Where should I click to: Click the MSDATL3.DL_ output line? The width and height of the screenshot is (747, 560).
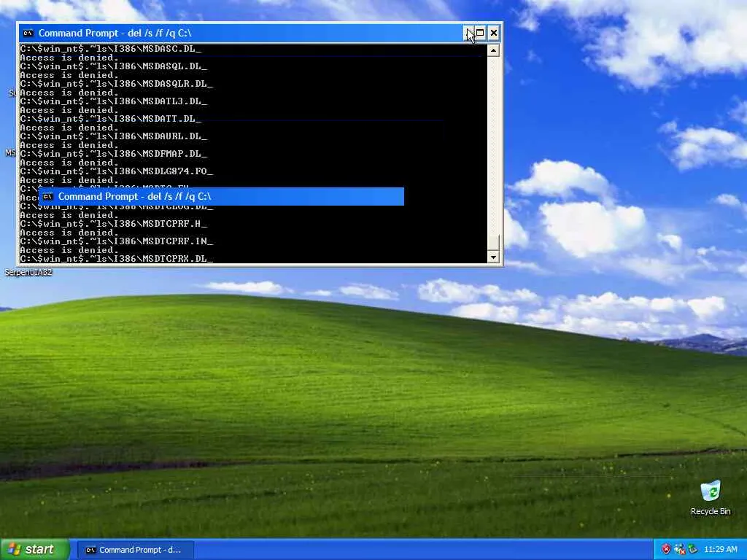(x=113, y=101)
